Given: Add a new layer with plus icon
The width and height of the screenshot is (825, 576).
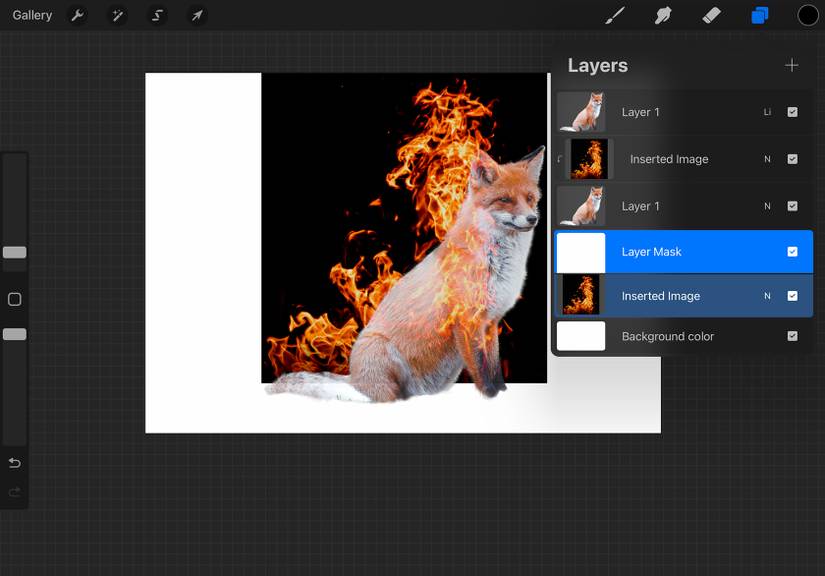Looking at the screenshot, I should point(791,65).
